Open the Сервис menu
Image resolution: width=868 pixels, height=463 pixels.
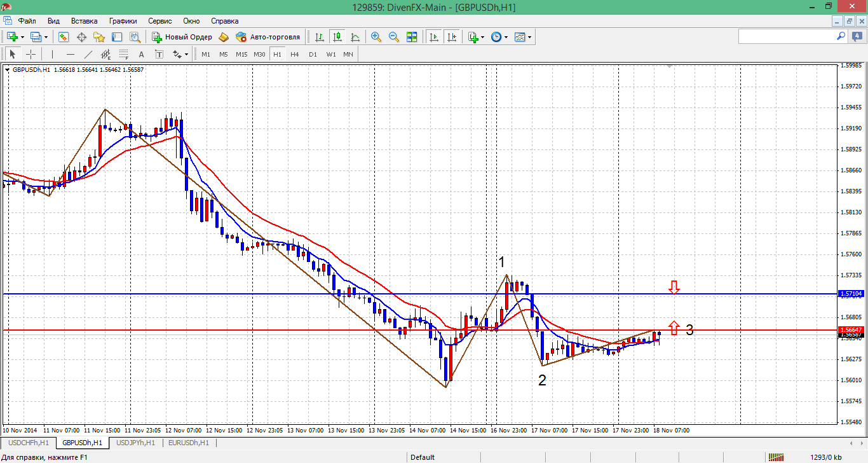tap(159, 21)
